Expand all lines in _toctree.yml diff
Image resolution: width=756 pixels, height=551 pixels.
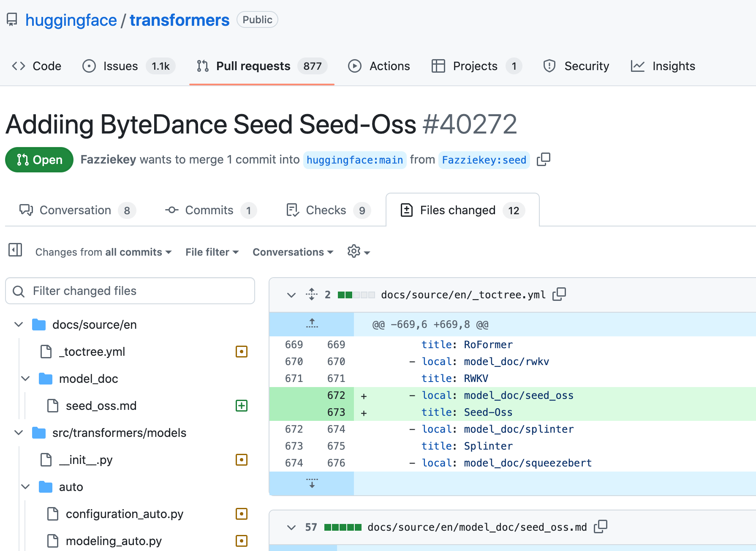pos(312,295)
